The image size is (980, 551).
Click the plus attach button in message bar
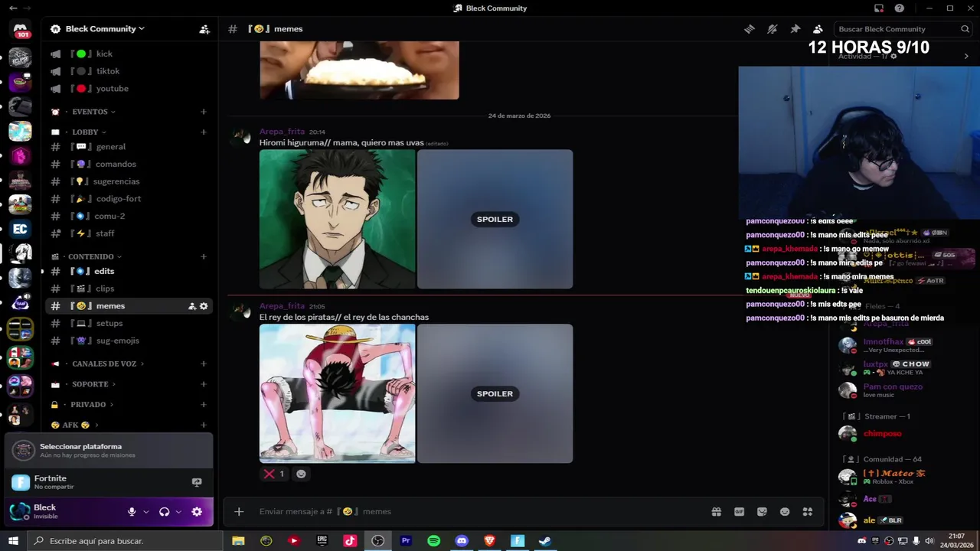click(239, 511)
